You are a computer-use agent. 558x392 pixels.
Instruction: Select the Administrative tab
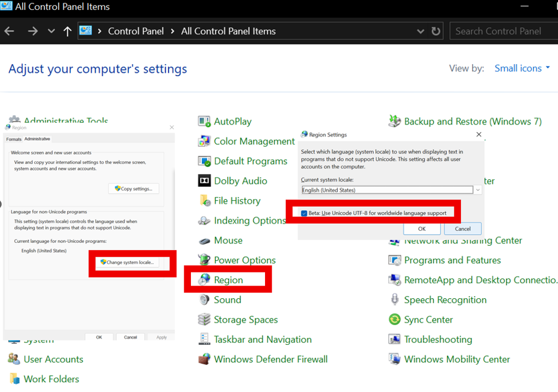37,139
